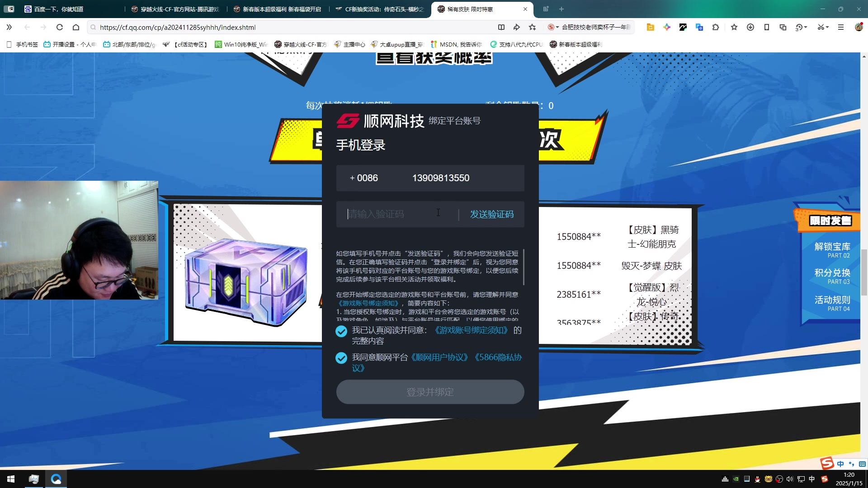Image resolution: width=868 pixels, height=488 pixels.
Task: Open MSDN bookmark
Action: (457, 44)
